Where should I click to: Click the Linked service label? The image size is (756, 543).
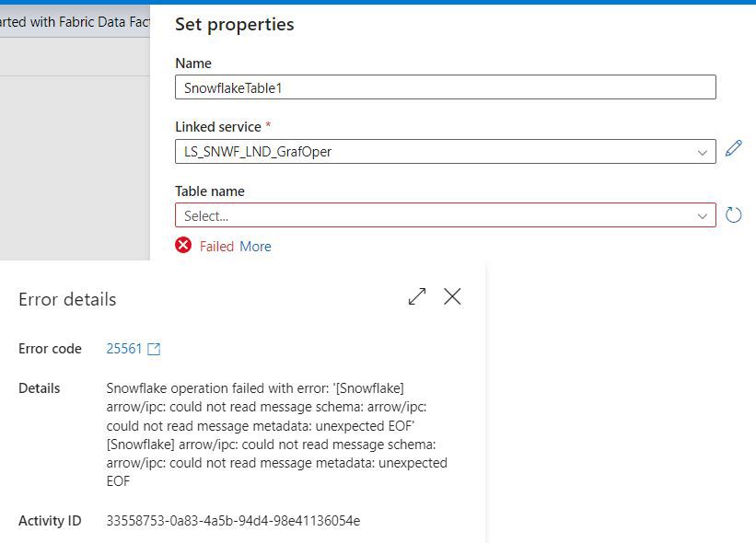pos(218,127)
